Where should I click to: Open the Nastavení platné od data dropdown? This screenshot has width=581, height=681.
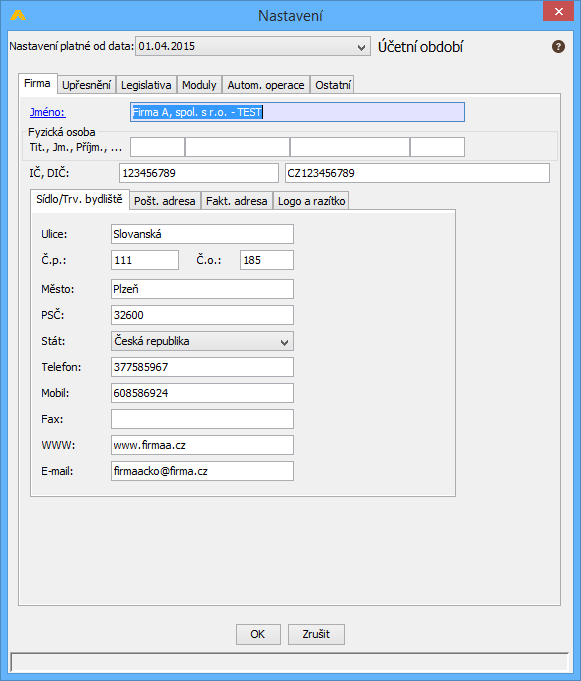[x=253, y=46]
